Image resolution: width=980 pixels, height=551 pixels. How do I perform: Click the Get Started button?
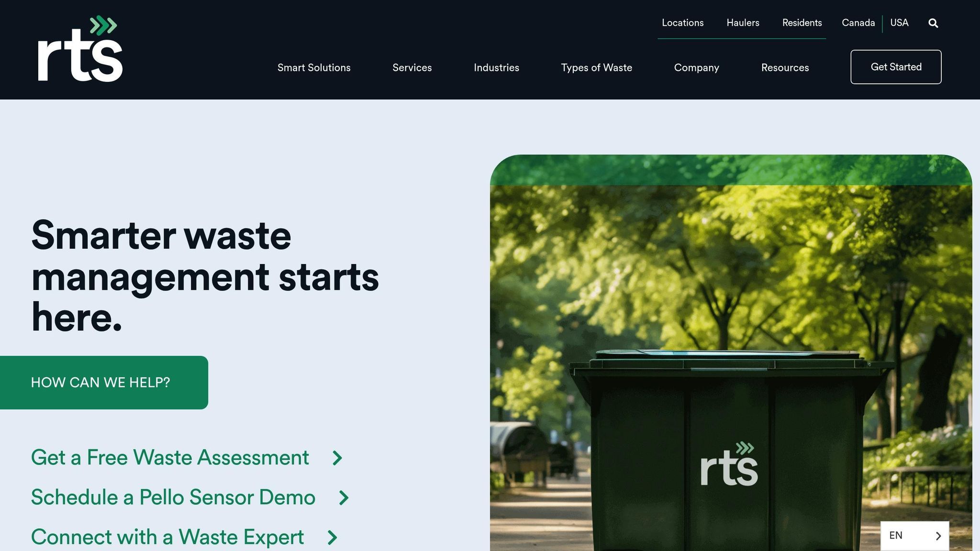point(896,67)
